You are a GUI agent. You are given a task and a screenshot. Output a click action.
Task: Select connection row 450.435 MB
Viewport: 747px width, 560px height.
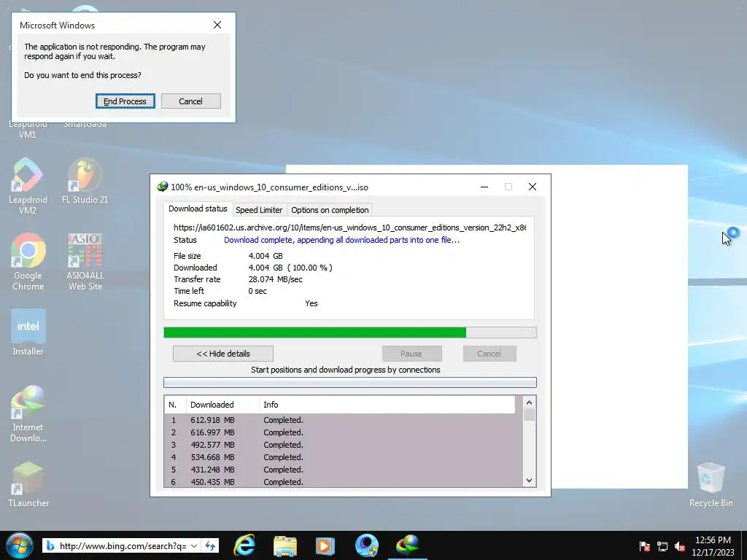(x=344, y=481)
